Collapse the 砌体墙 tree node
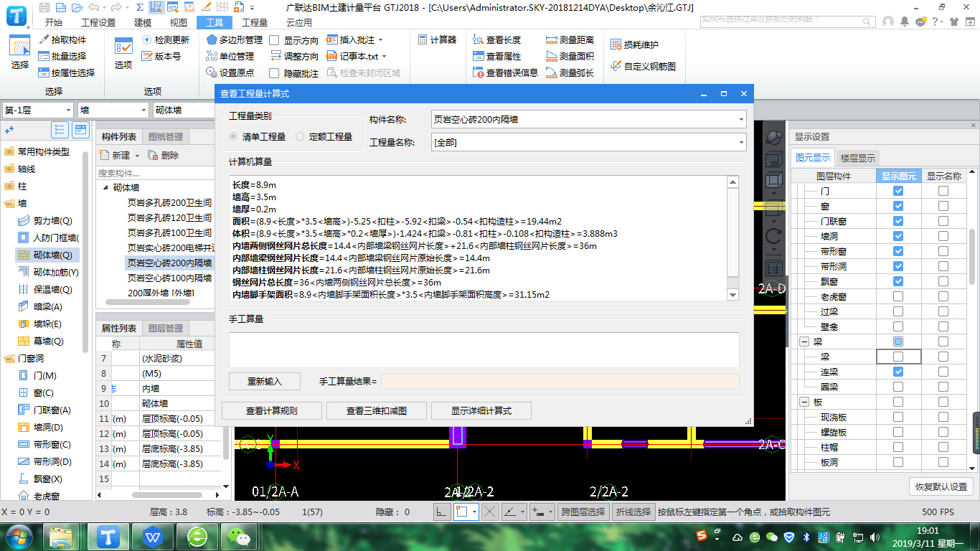 105,187
